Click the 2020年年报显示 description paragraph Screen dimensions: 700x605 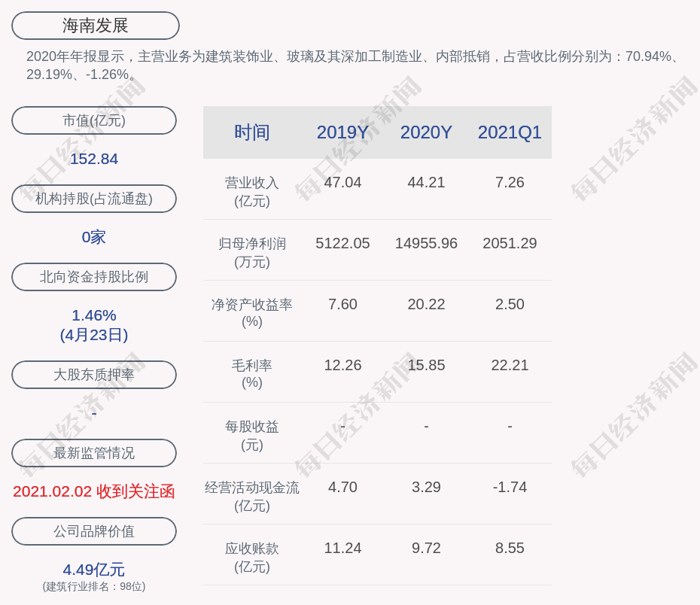353,65
